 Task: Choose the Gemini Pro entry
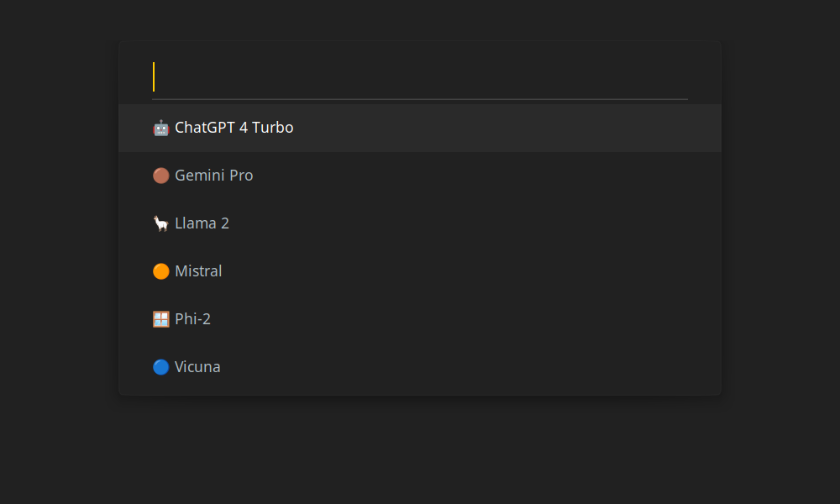pos(213,176)
